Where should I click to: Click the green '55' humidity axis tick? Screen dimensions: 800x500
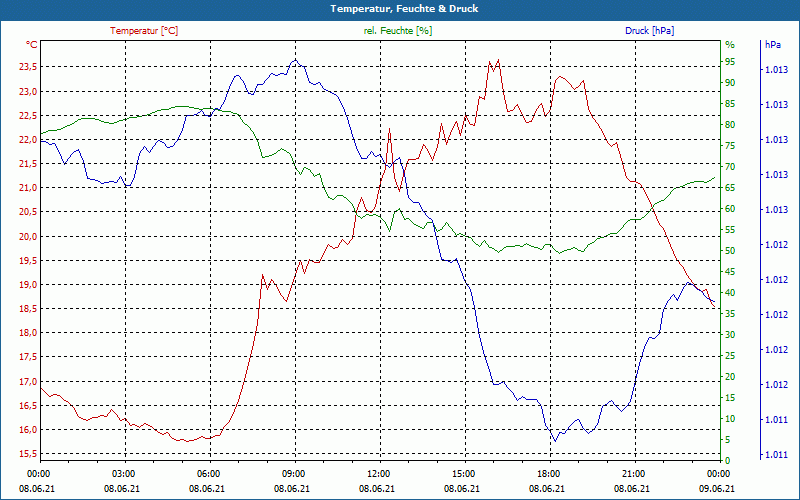pyautogui.click(x=730, y=230)
